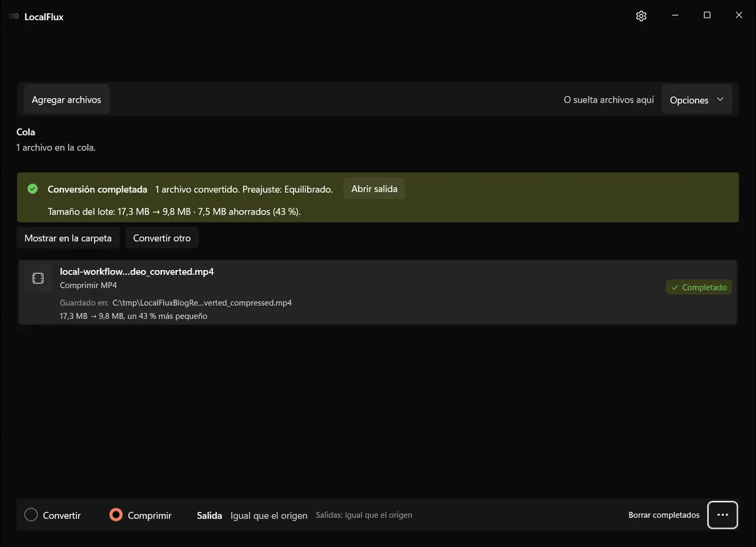Image resolution: width=756 pixels, height=547 pixels.
Task: Click the chevron arrow beside Opciones
Action: [x=720, y=99]
